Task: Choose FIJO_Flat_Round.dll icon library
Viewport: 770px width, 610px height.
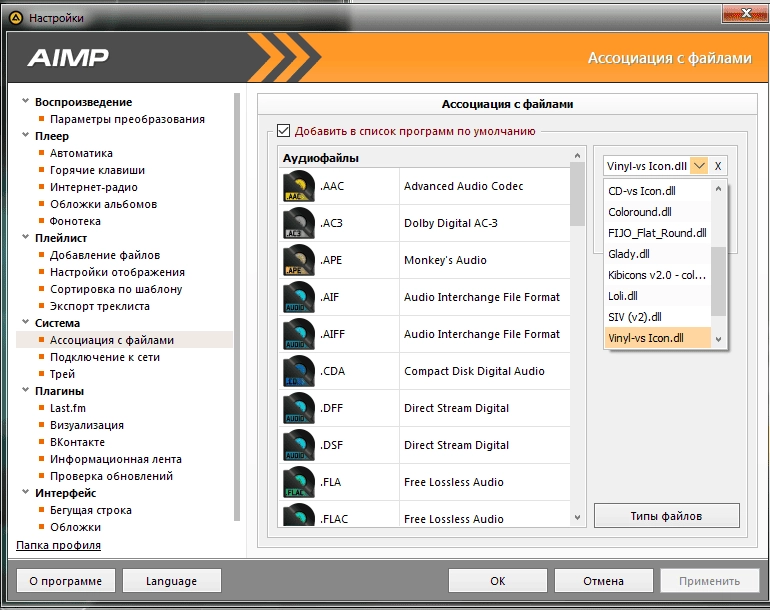Action: [x=658, y=233]
